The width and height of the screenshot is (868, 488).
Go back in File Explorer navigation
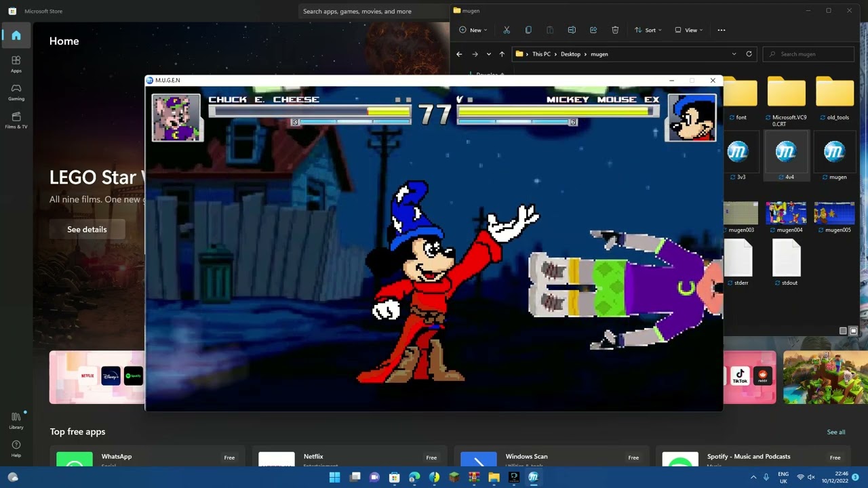pos(459,54)
